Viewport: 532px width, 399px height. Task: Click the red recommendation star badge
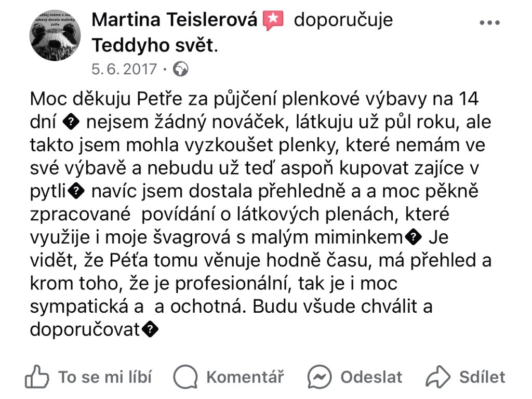pos(273,21)
